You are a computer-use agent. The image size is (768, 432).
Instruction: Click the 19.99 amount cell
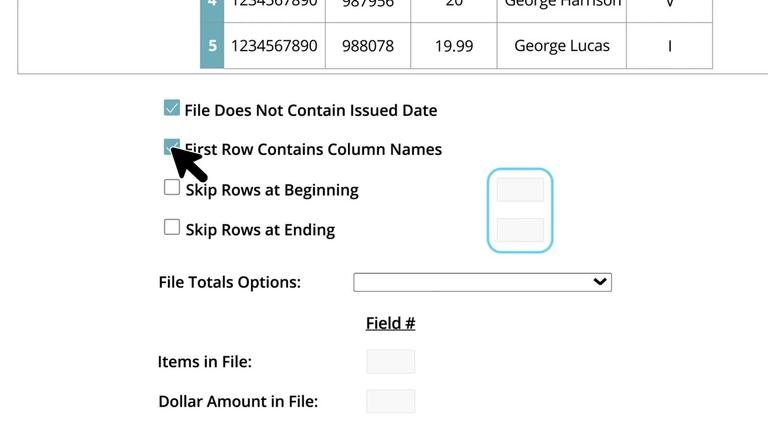[x=454, y=46]
